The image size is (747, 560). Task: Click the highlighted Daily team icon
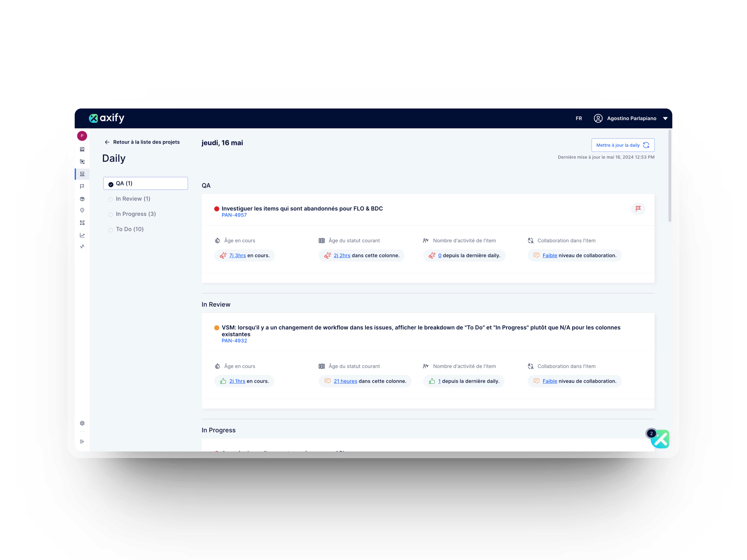click(82, 174)
